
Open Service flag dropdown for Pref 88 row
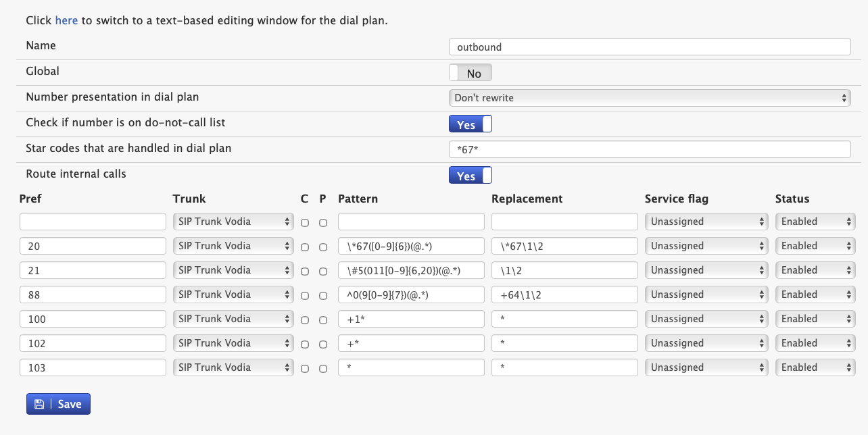point(706,295)
